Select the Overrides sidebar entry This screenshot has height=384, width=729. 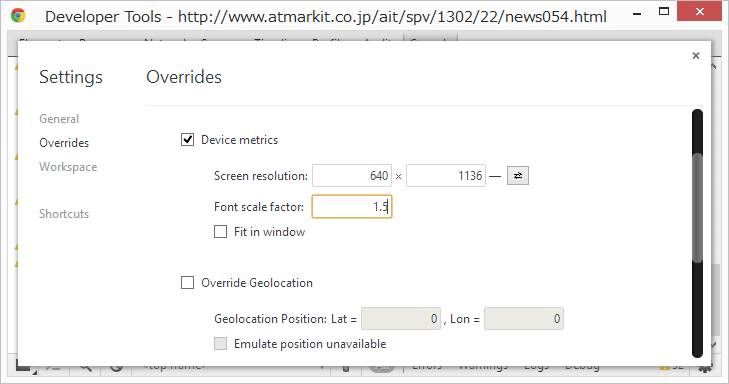click(64, 143)
